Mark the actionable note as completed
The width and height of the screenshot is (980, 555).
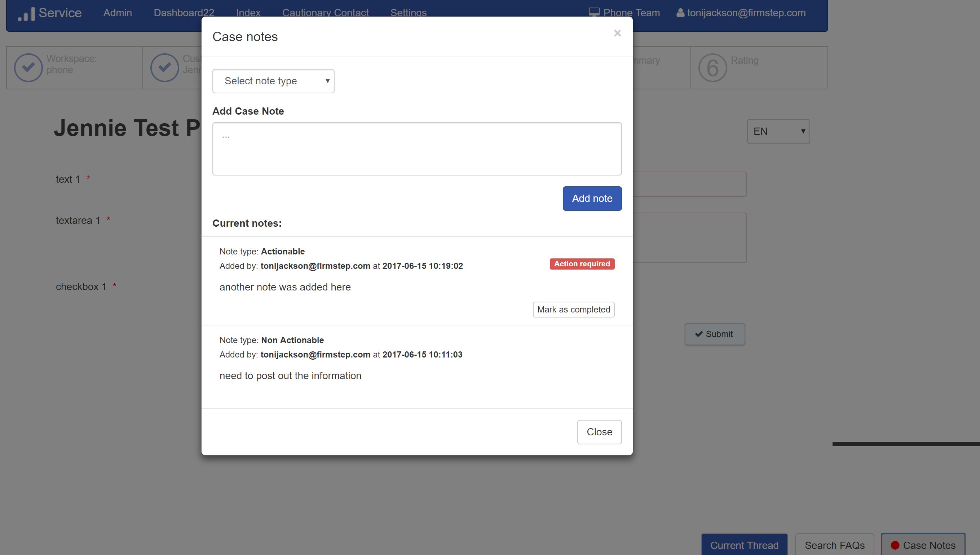tap(574, 310)
